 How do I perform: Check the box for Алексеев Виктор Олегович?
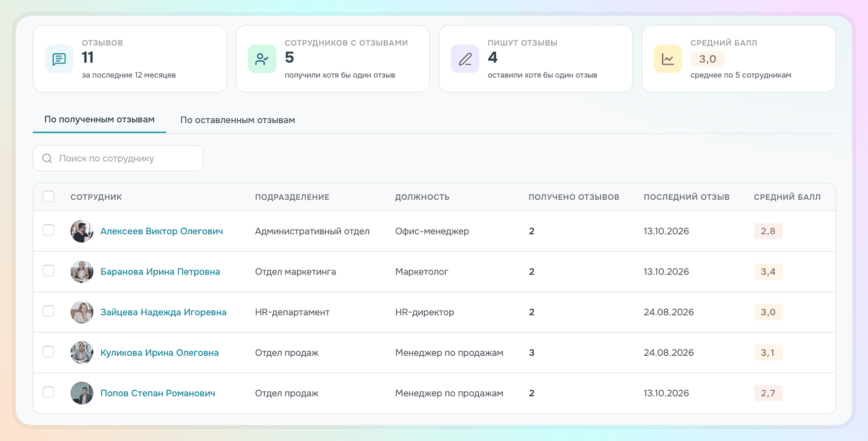click(x=48, y=230)
